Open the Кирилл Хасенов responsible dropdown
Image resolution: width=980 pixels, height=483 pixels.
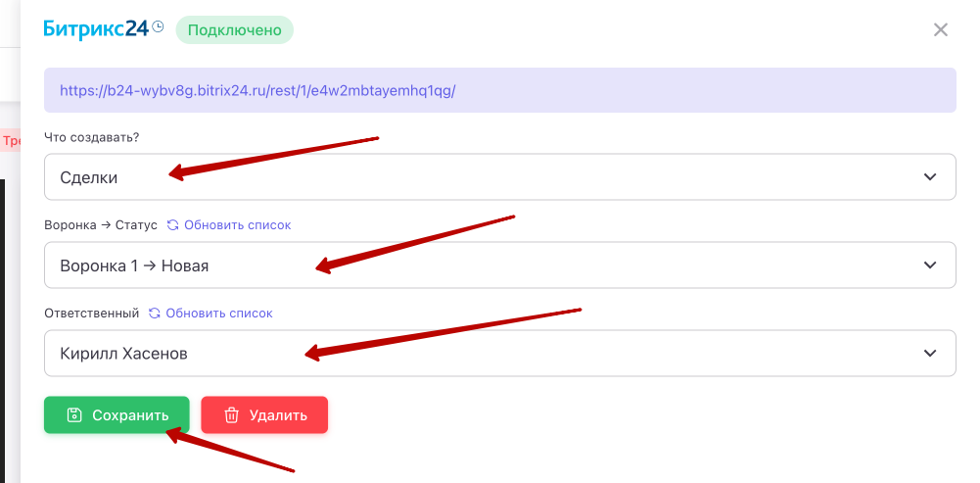pos(499,354)
